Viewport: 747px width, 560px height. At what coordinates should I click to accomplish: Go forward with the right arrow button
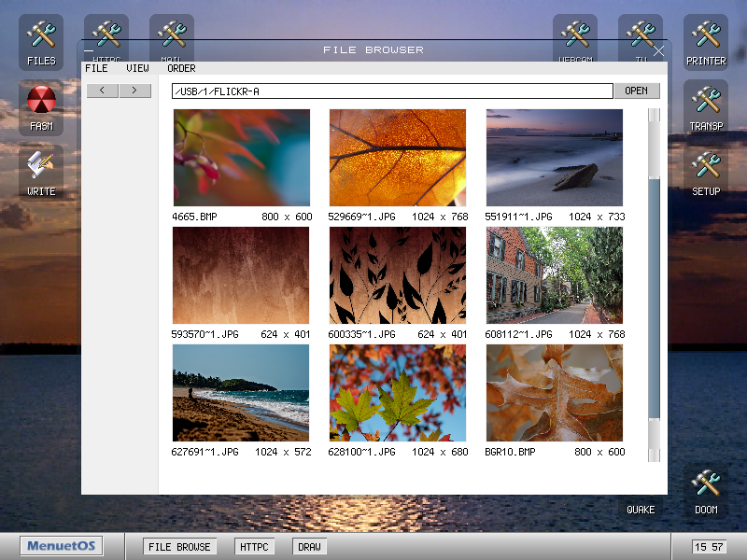point(134,91)
